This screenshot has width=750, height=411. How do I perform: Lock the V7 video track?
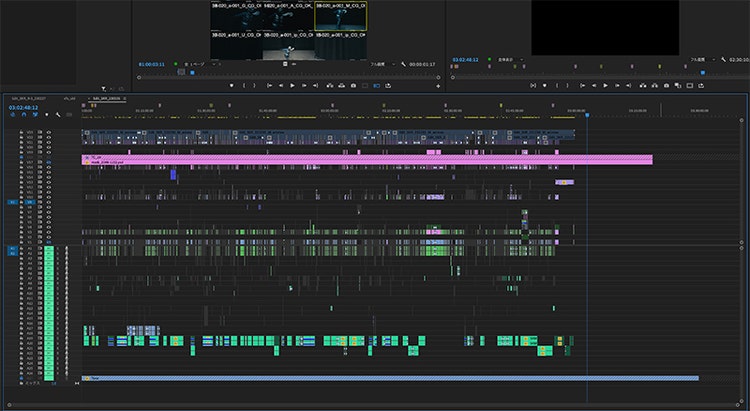(22, 212)
